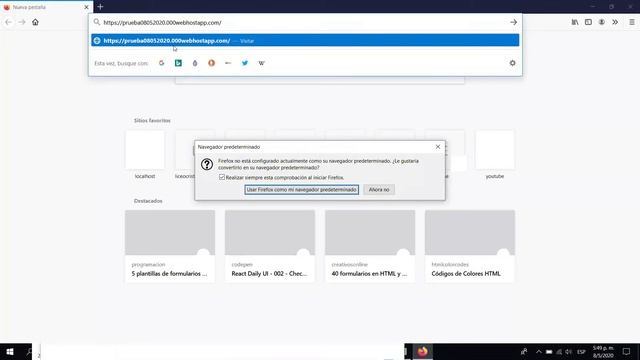The image size is (640, 360).
Task: Click the ESP language indicator
Action: pos(581,352)
